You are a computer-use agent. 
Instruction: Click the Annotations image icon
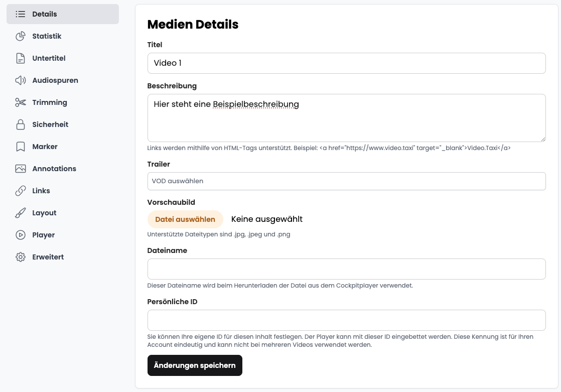click(x=21, y=169)
